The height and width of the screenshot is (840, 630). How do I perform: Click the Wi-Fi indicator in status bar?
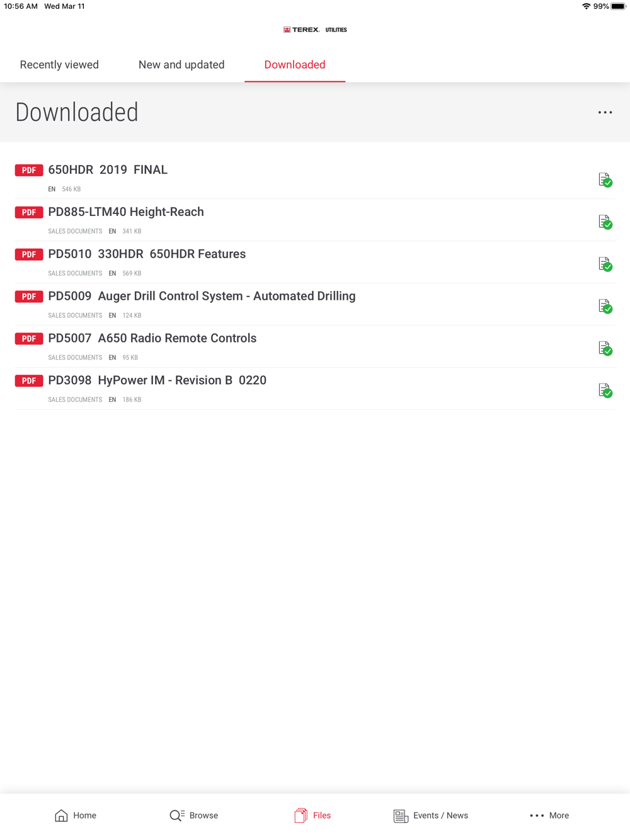(587, 6)
